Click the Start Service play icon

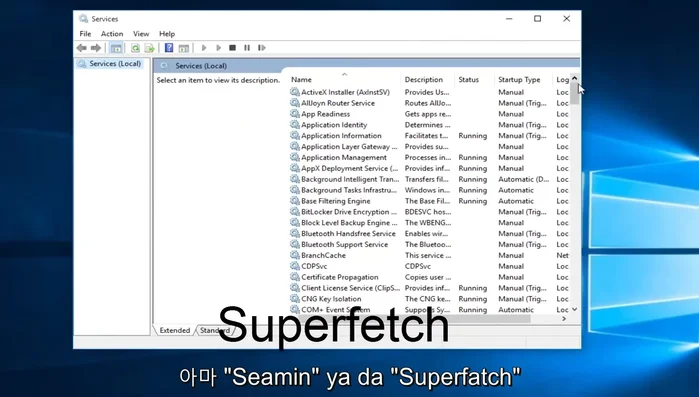coord(204,48)
